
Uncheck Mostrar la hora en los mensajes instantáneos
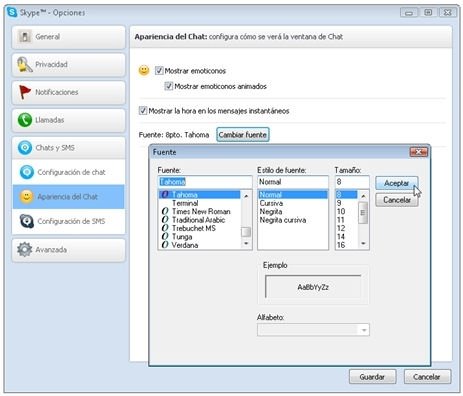point(143,111)
